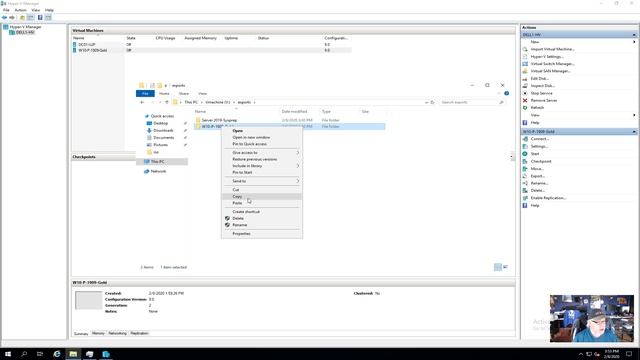Click the Inspect Disk icon in Actions
640x360 pixels.
click(525, 86)
